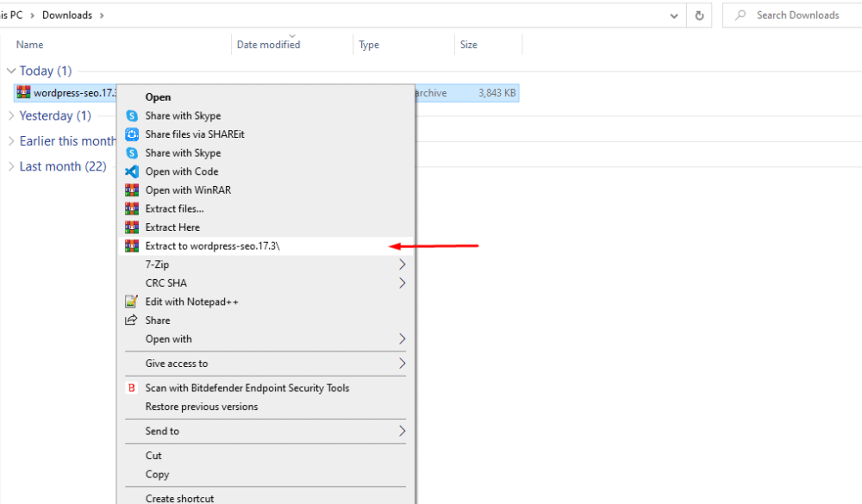Image resolution: width=862 pixels, height=504 pixels.
Task: Open the address bar history dropdown
Action: [x=674, y=16]
